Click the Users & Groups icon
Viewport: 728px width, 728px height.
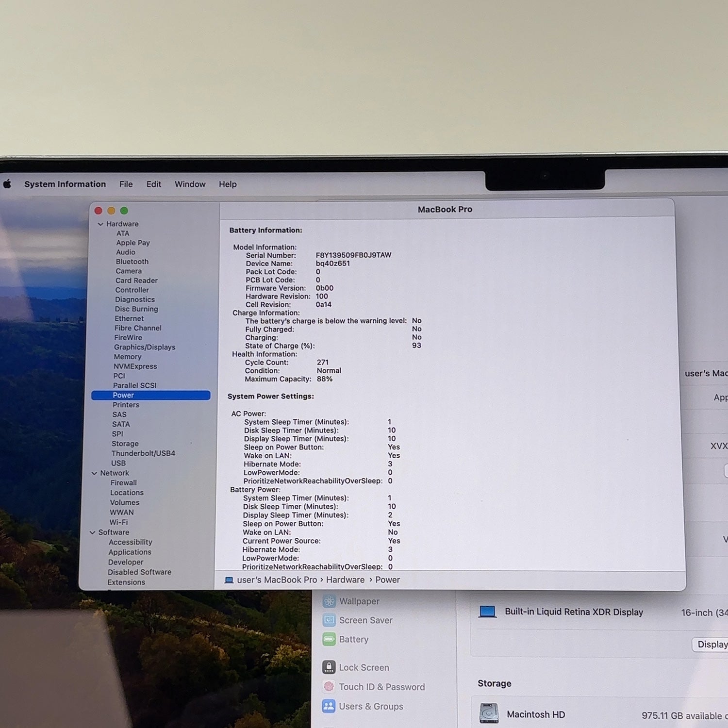(329, 706)
